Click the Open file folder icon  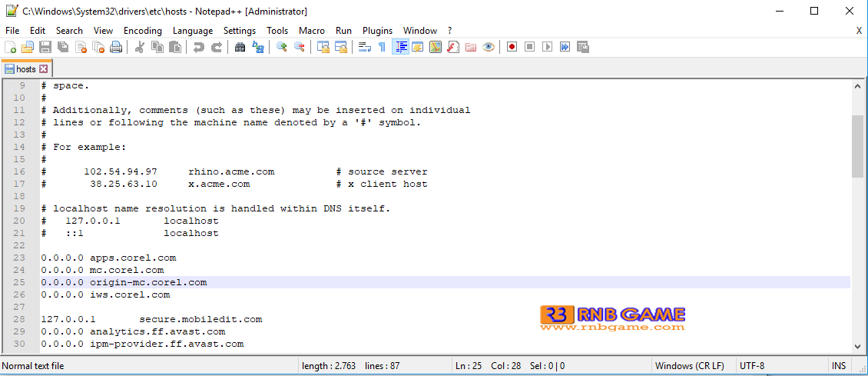coord(28,47)
